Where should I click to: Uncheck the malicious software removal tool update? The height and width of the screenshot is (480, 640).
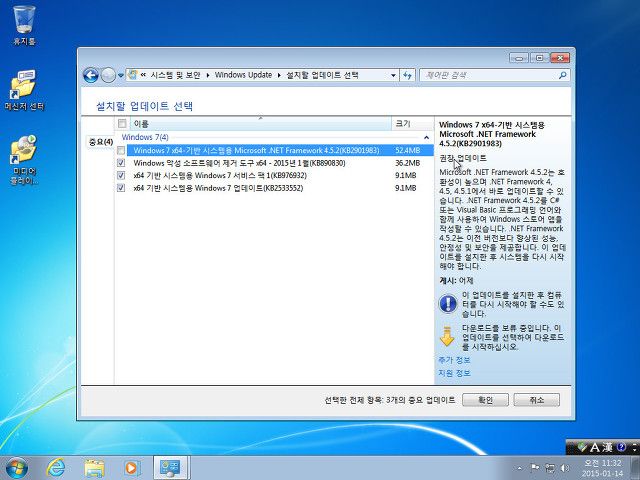(x=121, y=163)
